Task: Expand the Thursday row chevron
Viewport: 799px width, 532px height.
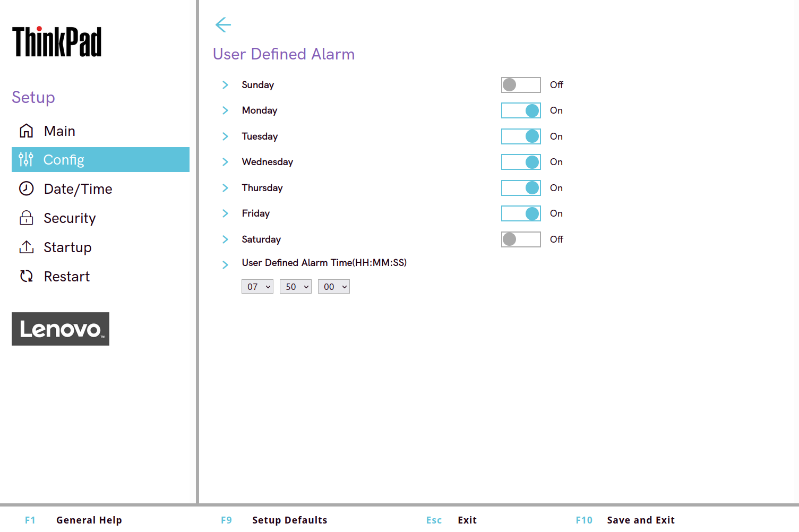Action: click(x=225, y=188)
